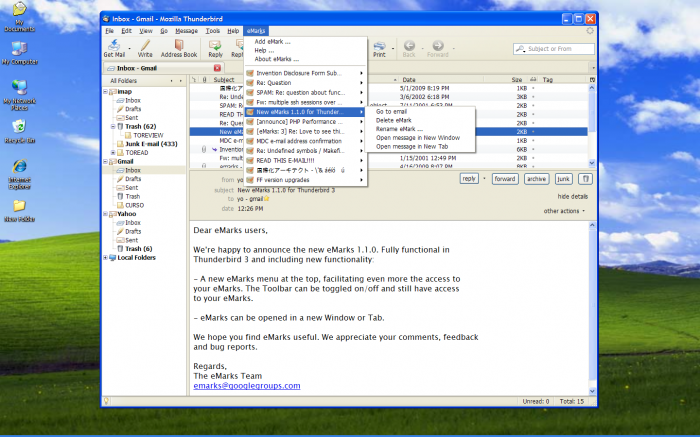Image resolution: width=700 pixels, height=437 pixels.
Task: Select the TOREVIEW folder
Action: pyautogui.click(x=148, y=135)
